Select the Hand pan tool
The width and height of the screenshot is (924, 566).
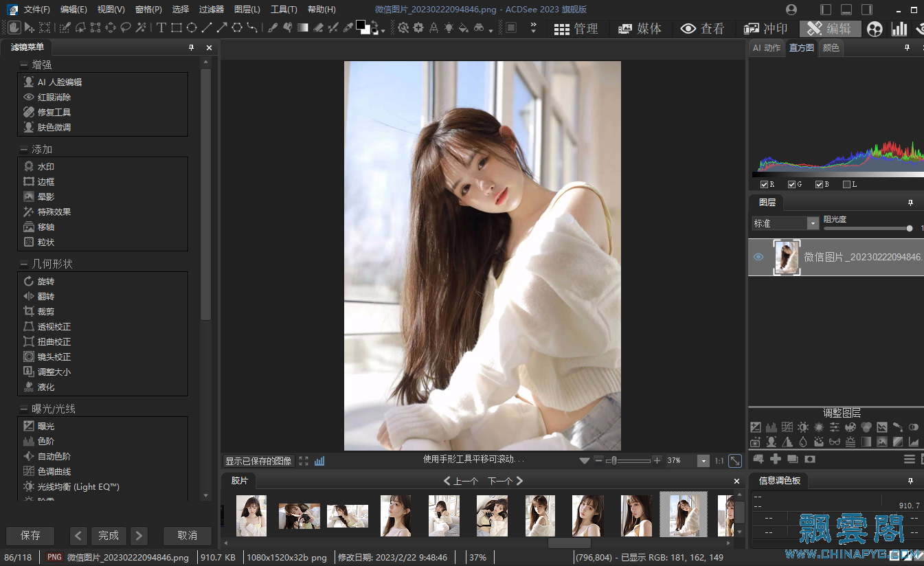click(14, 27)
